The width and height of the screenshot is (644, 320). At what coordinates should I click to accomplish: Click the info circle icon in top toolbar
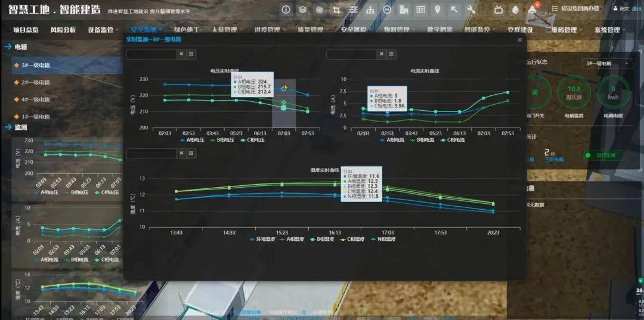(286, 10)
